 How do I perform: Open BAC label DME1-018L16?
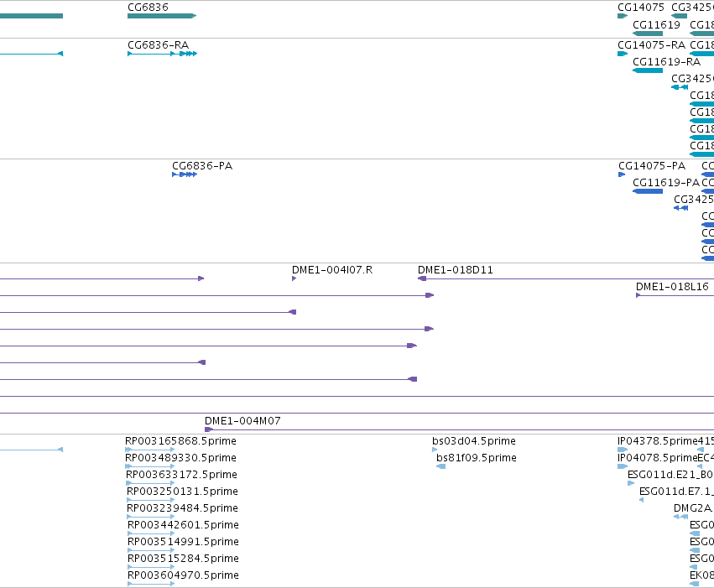(x=672, y=287)
